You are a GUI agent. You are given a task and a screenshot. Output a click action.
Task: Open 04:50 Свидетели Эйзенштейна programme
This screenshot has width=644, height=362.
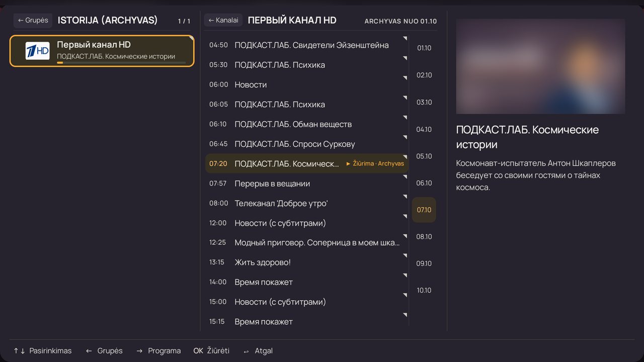coord(307,45)
